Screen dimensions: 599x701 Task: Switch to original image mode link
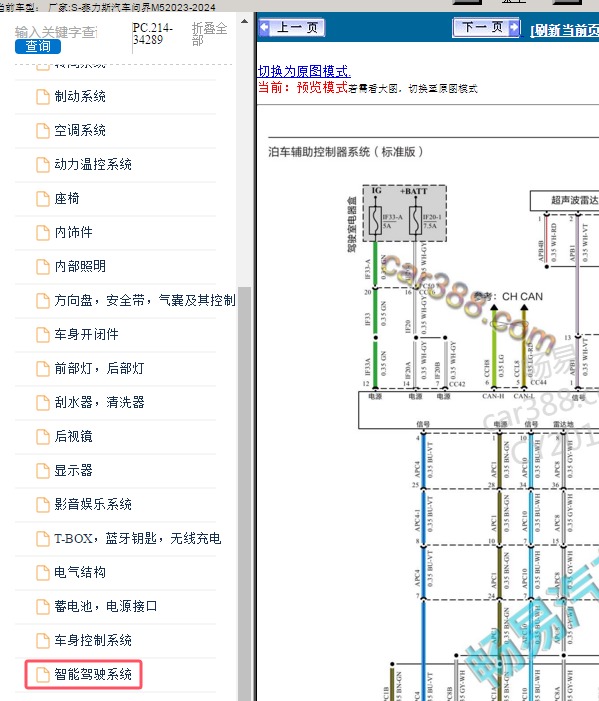click(x=304, y=72)
